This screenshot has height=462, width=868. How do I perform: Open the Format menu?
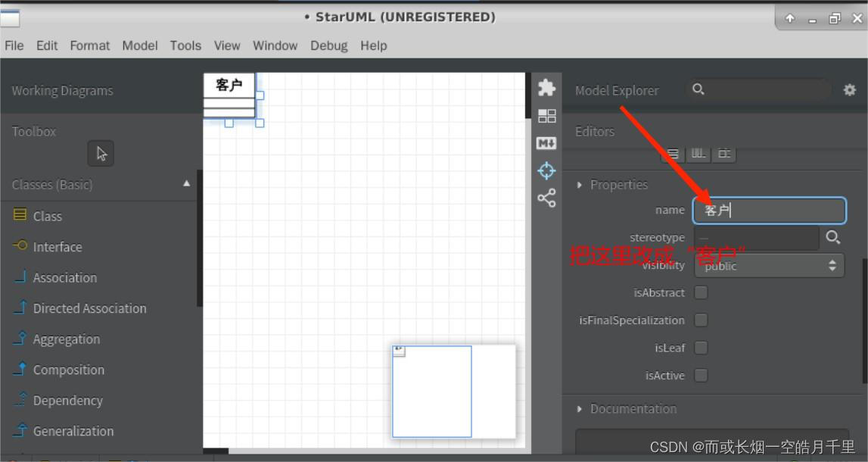(90, 45)
